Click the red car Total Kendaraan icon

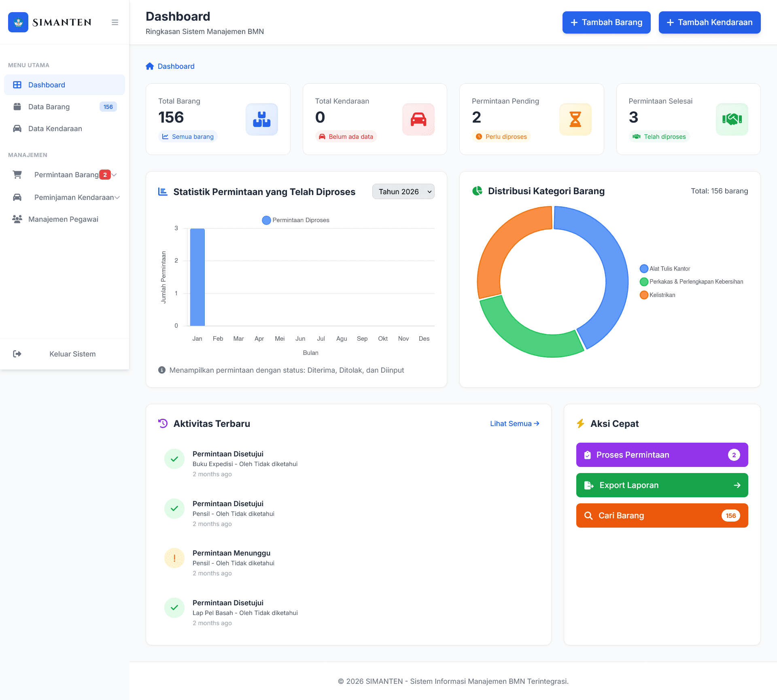click(x=418, y=119)
